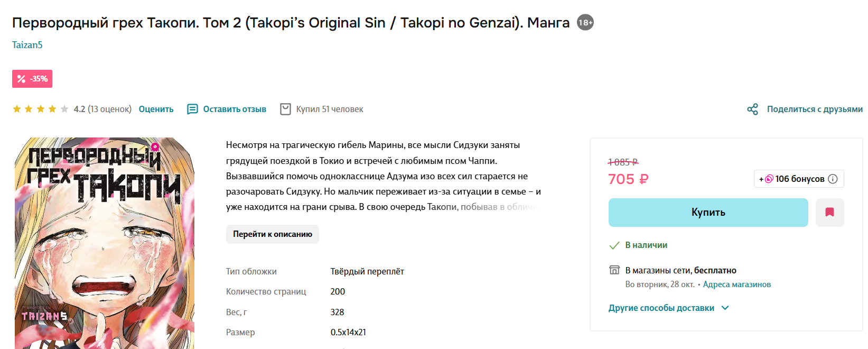This screenshot has width=868, height=349.
Task: Open the author link Taizan5
Action: [27, 45]
